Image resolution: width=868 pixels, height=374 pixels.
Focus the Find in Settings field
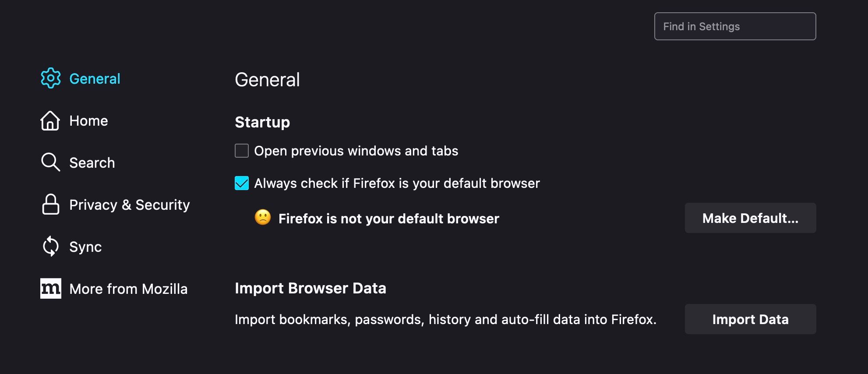coord(735,26)
